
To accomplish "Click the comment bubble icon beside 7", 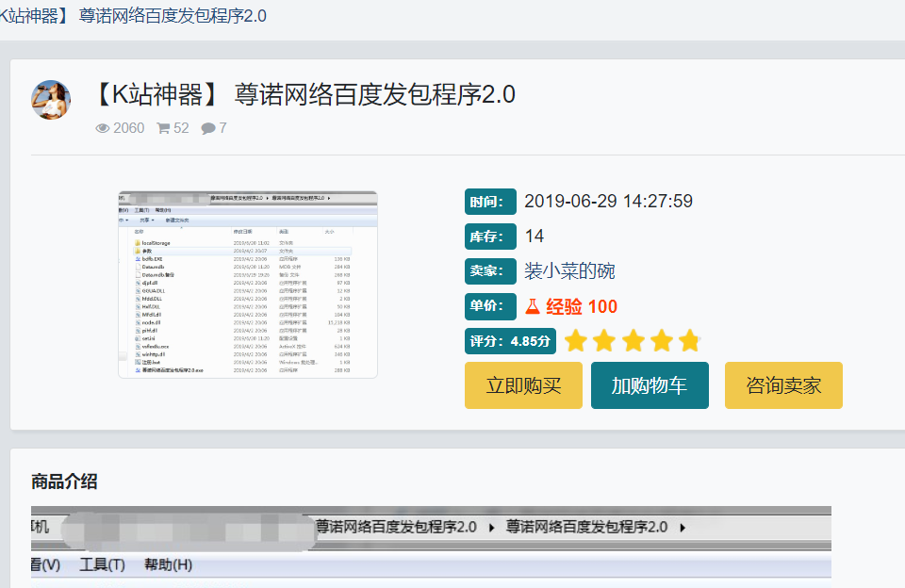I will [207, 128].
